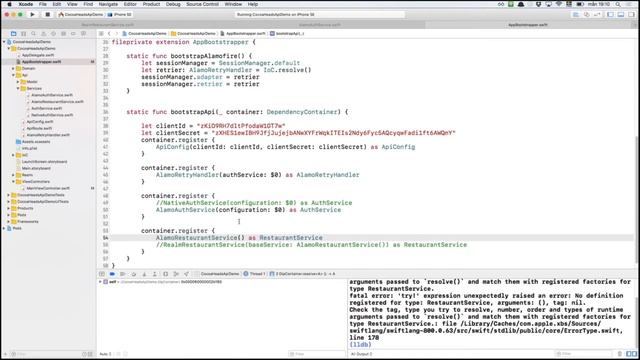Go forward with the jump bar arrow
The image size is (640, 360).
click(116, 33)
